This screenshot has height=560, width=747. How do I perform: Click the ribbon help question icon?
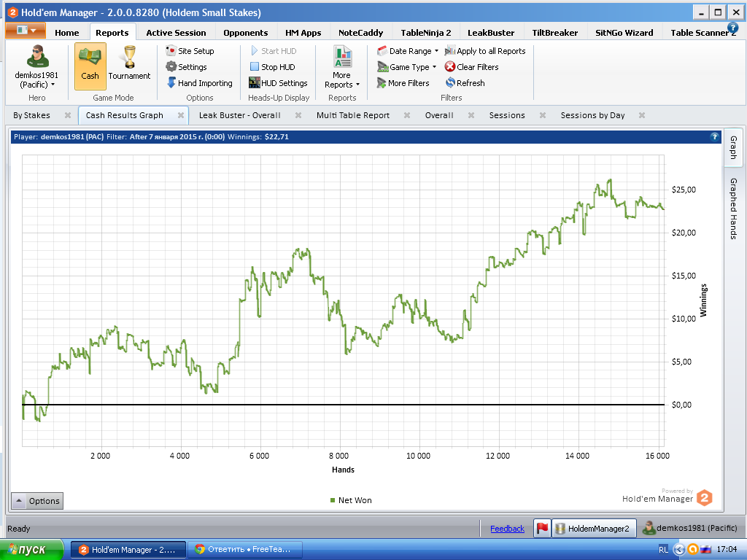tap(732, 28)
